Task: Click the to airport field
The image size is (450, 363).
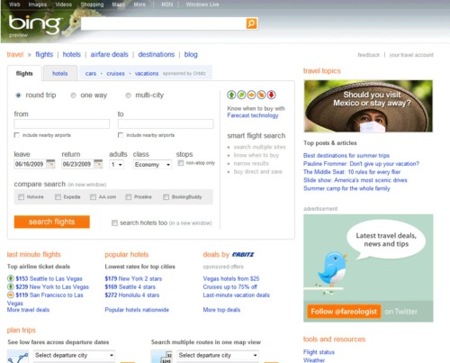Action: pyautogui.click(x=166, y=124)
